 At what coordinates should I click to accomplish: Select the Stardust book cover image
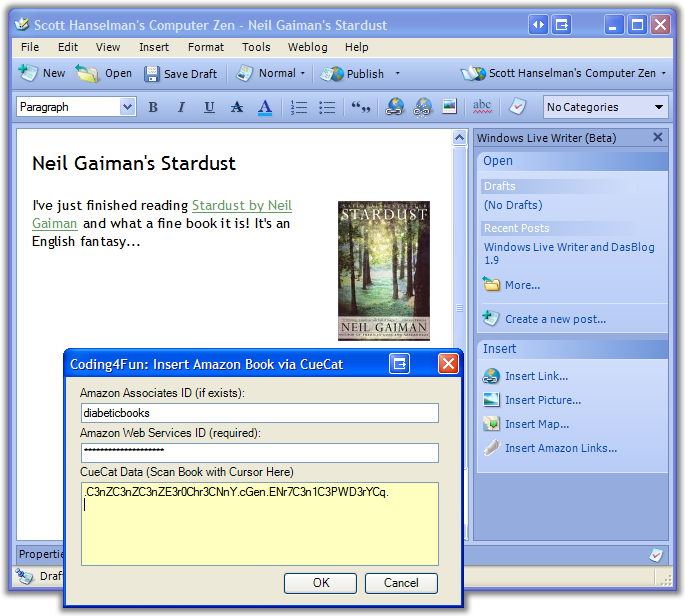(384, 270)
